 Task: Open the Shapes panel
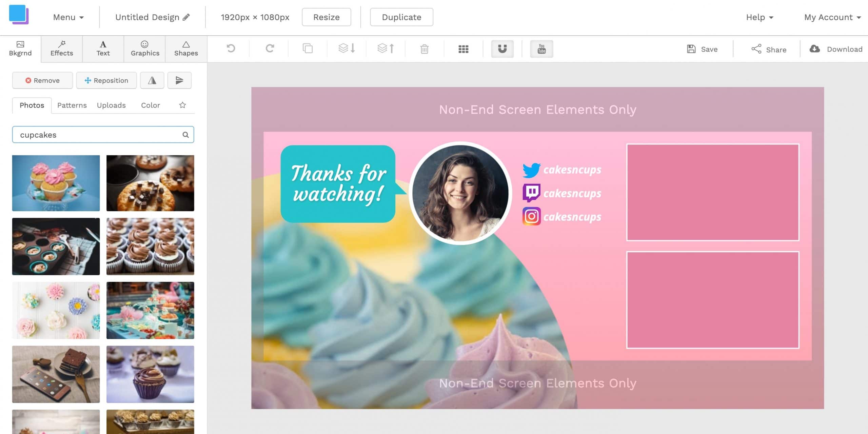click(x=186, y=49)
